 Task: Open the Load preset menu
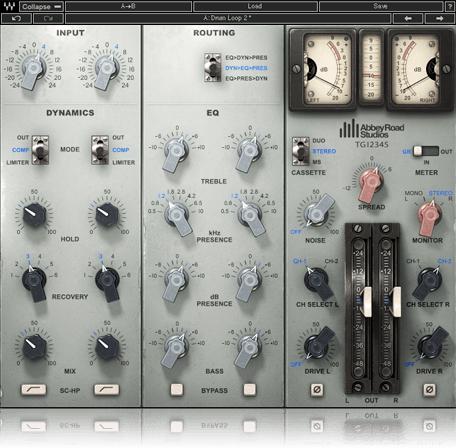point(255,6)
